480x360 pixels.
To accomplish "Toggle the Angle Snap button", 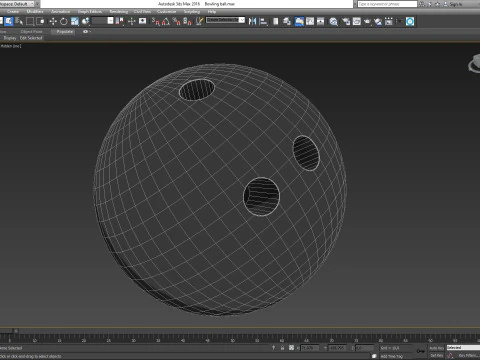I will point(166,21).
